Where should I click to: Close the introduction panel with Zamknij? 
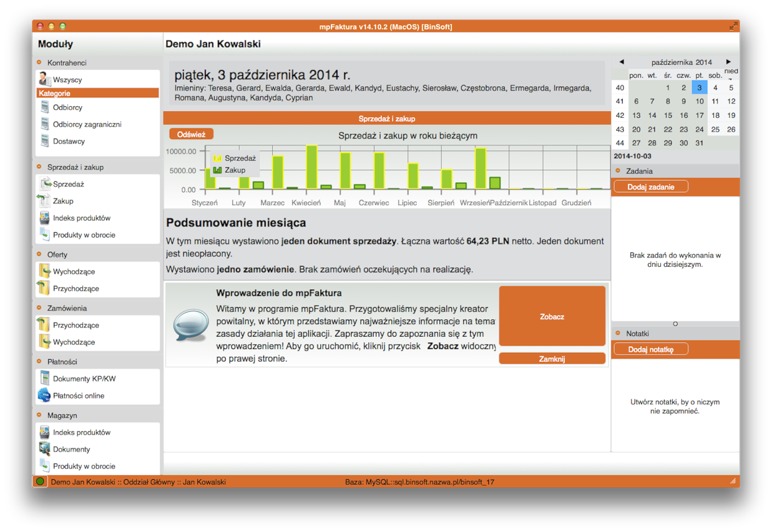tap(552, 359)
